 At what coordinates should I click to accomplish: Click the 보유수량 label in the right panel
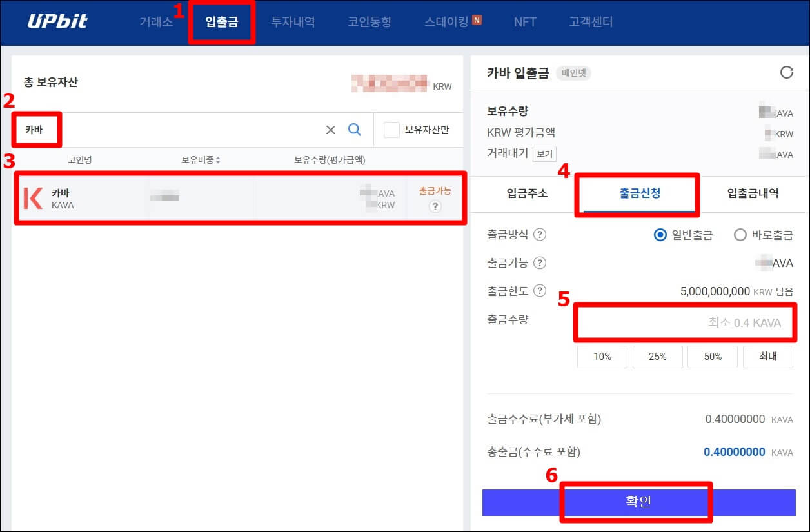click(x=508, y=112)
